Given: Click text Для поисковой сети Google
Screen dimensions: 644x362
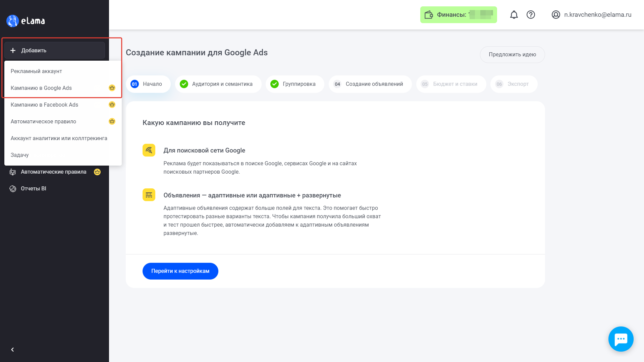Looking at the screenshot, I should coord(204,150).
